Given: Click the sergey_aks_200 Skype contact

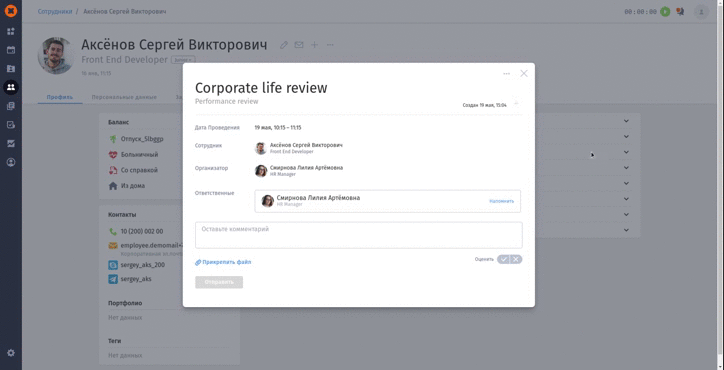Looking at the screenshot, I should click(x=143, y=265).
